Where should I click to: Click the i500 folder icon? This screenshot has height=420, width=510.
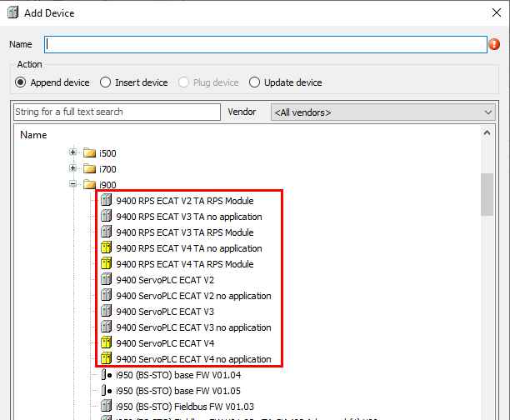(x=89, y=153)
